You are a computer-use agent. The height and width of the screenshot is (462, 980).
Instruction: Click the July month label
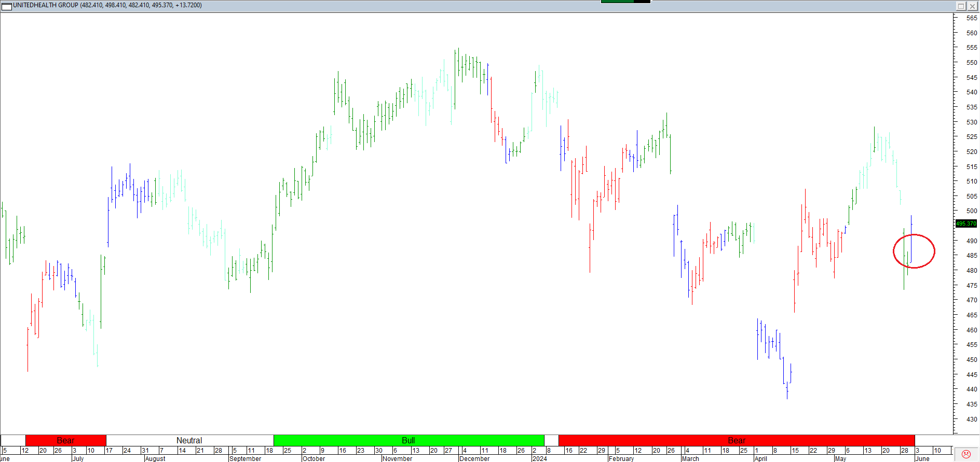[x=78, y=458]
